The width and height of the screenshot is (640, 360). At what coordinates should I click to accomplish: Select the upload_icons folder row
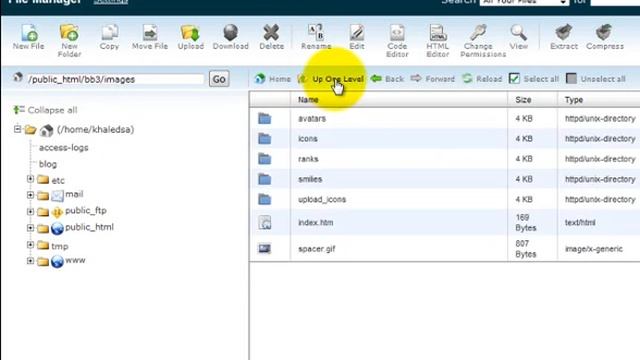coord(444,199)
